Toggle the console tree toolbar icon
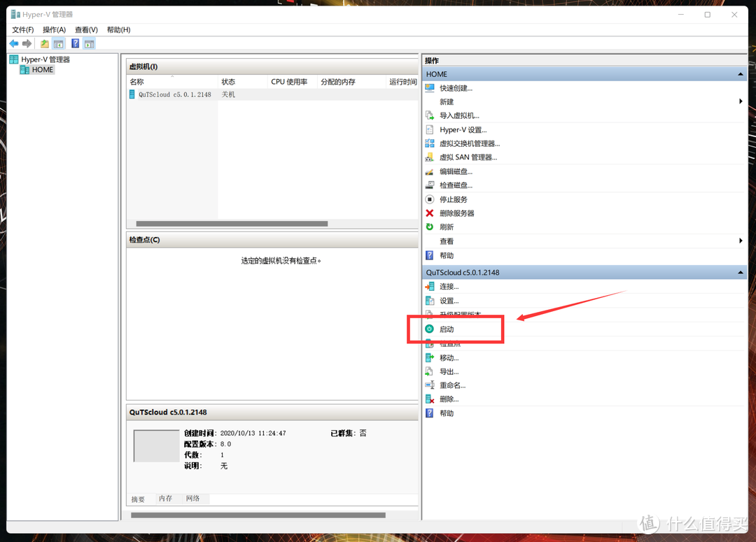Image resolution: width=756 pixels, height=542 pixels. tap(58, 44)
